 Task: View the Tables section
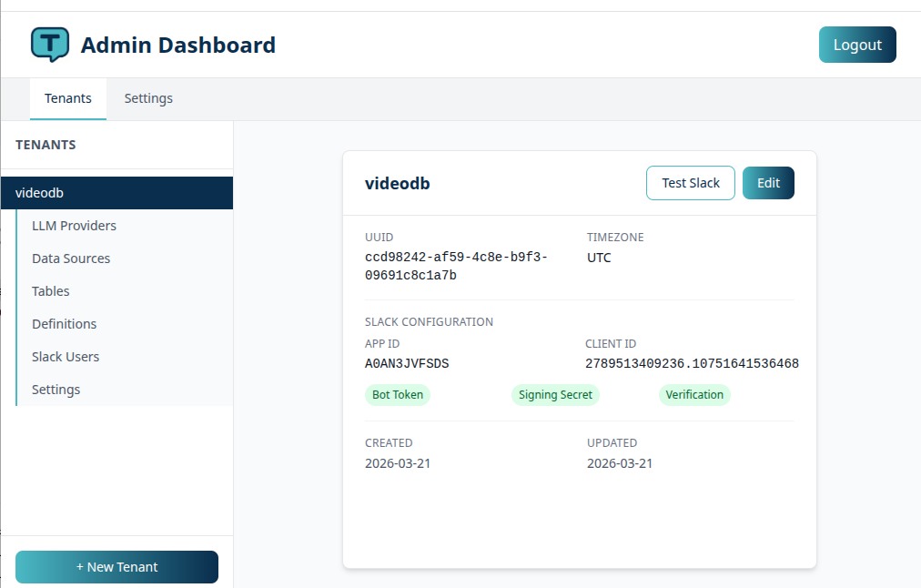[x=50, y=290]
